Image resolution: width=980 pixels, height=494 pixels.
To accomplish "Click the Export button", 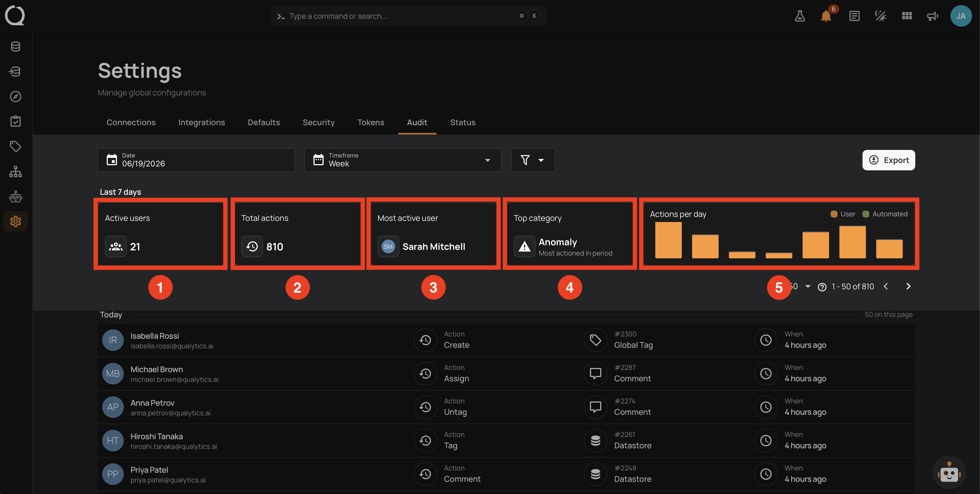I will pyautogui.click(x=889, y=160).
